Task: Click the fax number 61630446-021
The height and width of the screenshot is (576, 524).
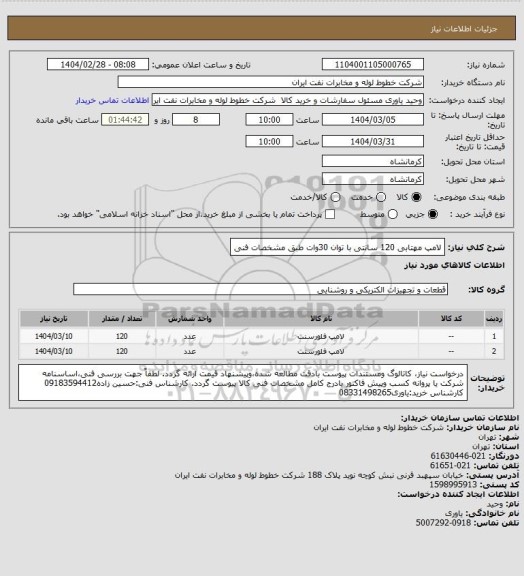Action: [x=458, y=456]
